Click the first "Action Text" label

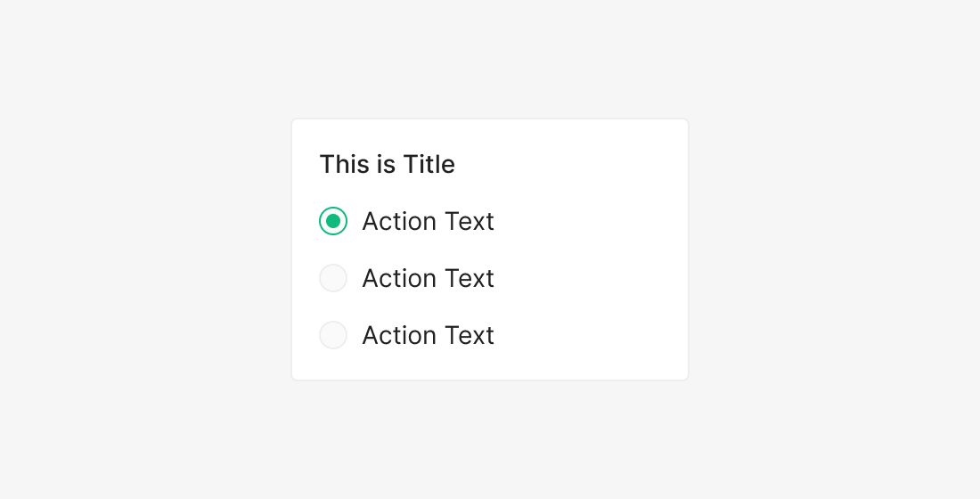[x=428, y=221]
